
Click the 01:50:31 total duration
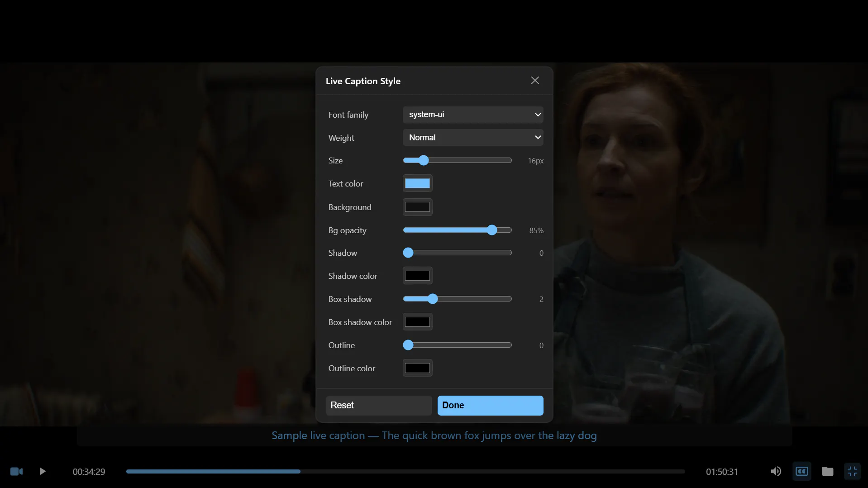click(x=722, y=472)
